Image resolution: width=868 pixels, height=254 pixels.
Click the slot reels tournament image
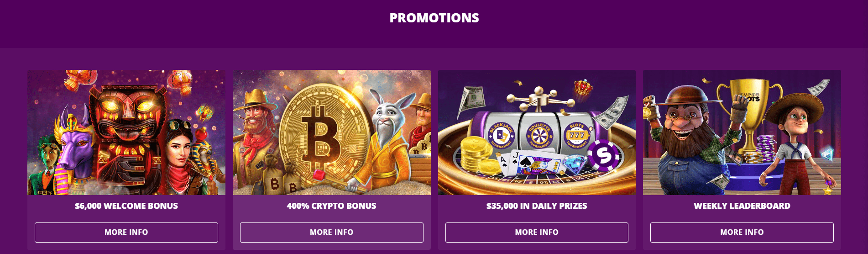pos(537,132)
